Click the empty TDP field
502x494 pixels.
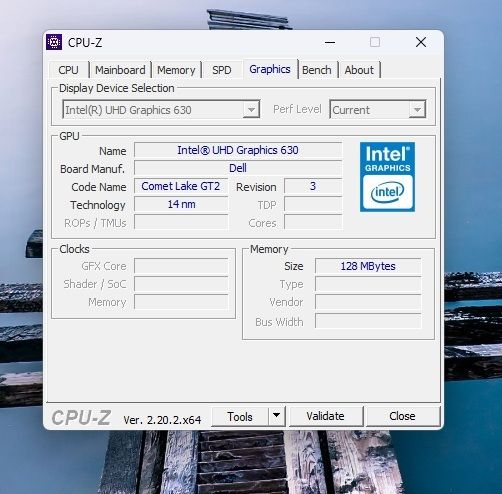tap(313, 204)
